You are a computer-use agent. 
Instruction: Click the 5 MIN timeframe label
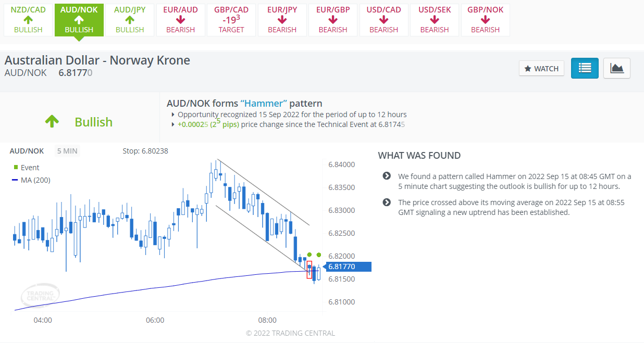[67, 151]
